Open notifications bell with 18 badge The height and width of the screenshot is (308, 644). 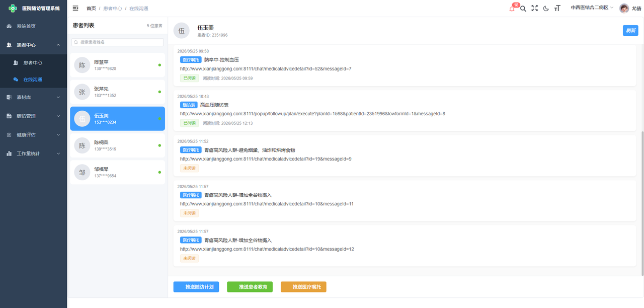tap(512, 8)
